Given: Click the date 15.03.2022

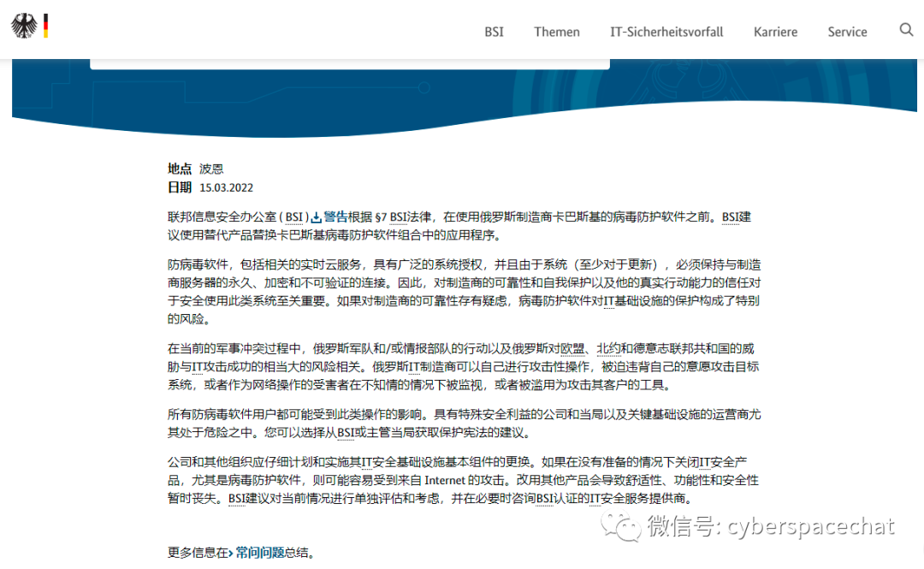Looking at the screenshot, I should pyautogui.click(x=226, y=187).
